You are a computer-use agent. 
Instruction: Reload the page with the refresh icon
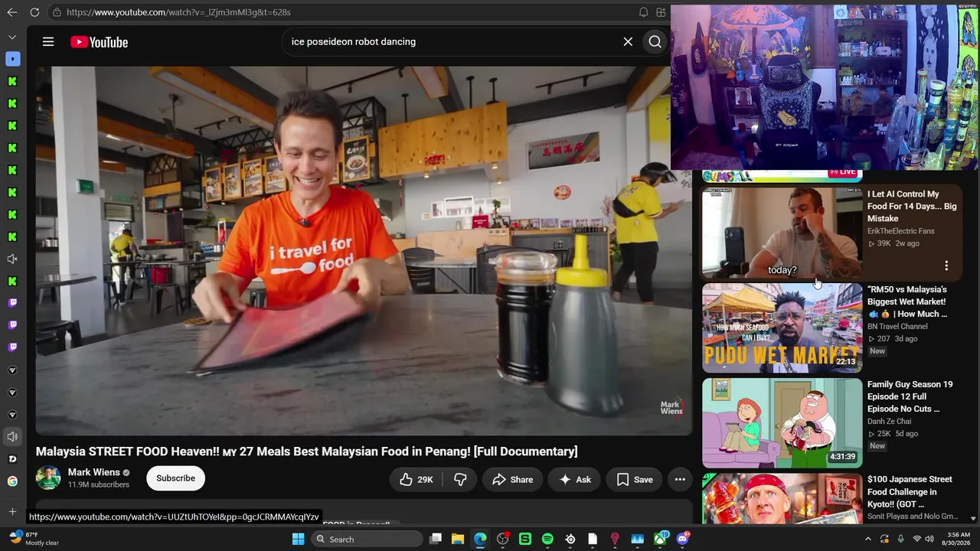pos(34,12)
